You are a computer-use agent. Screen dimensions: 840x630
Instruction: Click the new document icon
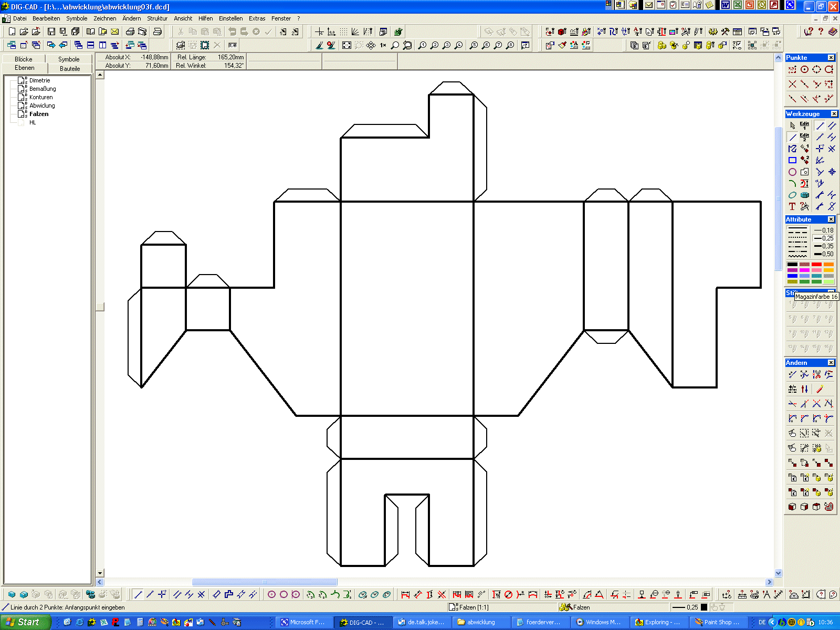point(12,32)
